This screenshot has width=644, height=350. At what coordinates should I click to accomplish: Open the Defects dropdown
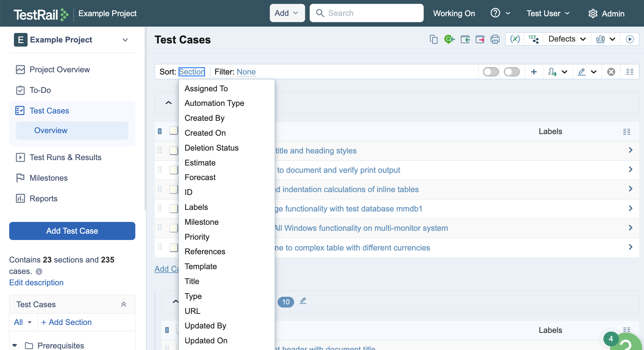pyautogui.click(x=567, y=39)
